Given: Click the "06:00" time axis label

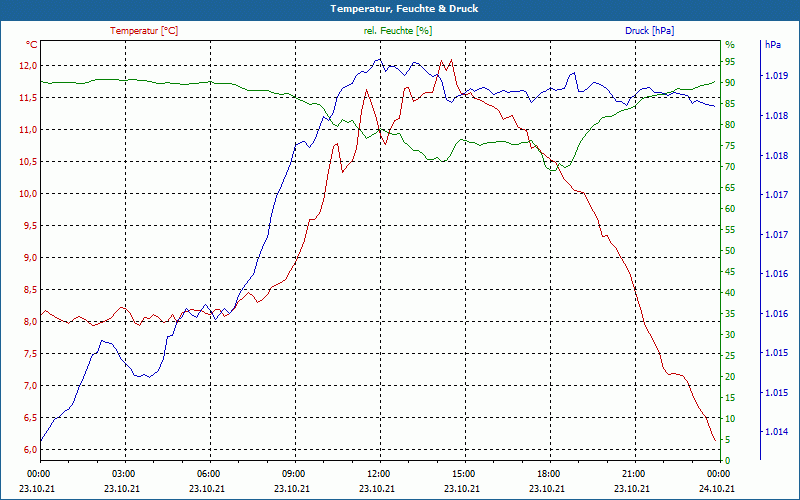Looking at the screenshot, I should click(207, 473).
